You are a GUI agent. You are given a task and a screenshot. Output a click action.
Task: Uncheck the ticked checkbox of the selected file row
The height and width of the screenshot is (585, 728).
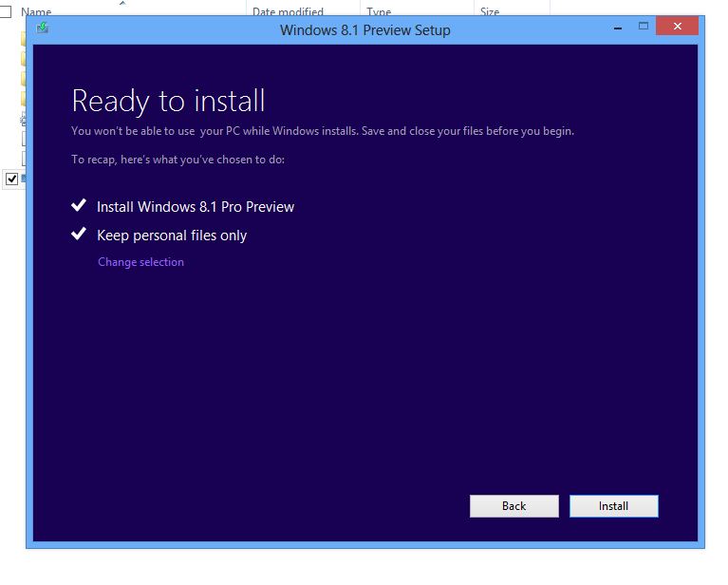tap(11, 179)
